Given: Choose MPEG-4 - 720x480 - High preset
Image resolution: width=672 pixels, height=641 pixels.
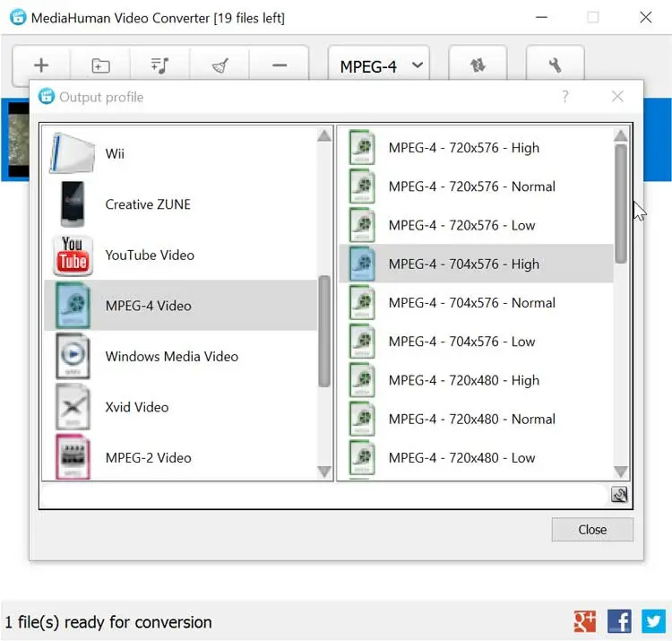Looking at the screenshot, I should tap(476, 380).
